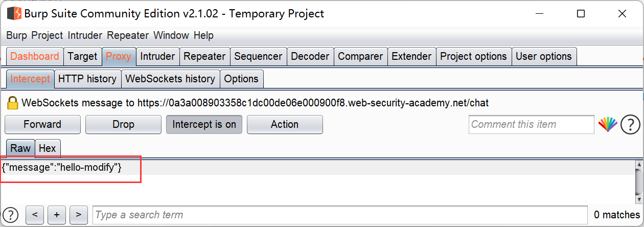The image size is (644, 227).
Task: Switch to the Hex view tab
Action: pos(48,148)
